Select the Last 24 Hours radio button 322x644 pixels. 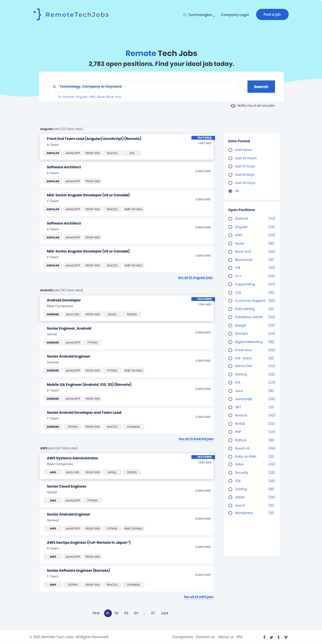[230, 158]
